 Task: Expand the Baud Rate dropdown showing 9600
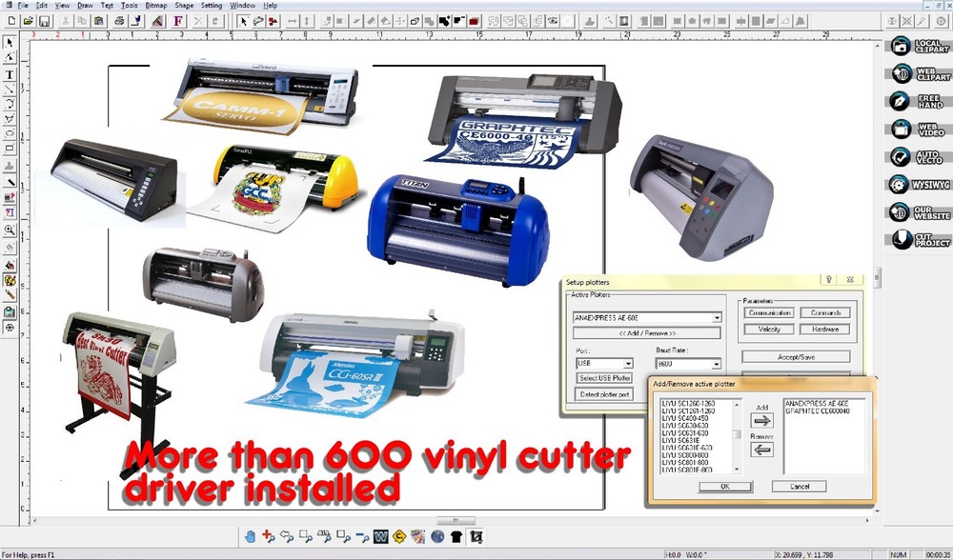(x=717, y=364)
